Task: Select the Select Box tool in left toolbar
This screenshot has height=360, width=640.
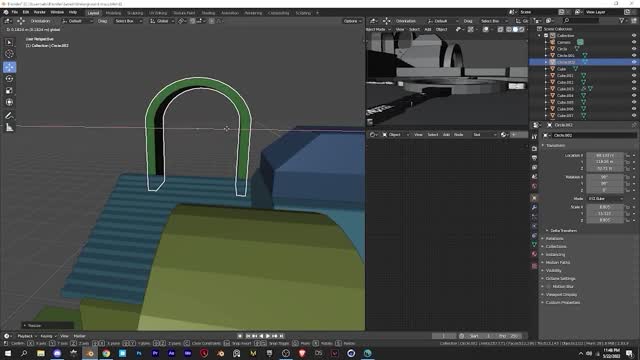Action: coord(9,42)
